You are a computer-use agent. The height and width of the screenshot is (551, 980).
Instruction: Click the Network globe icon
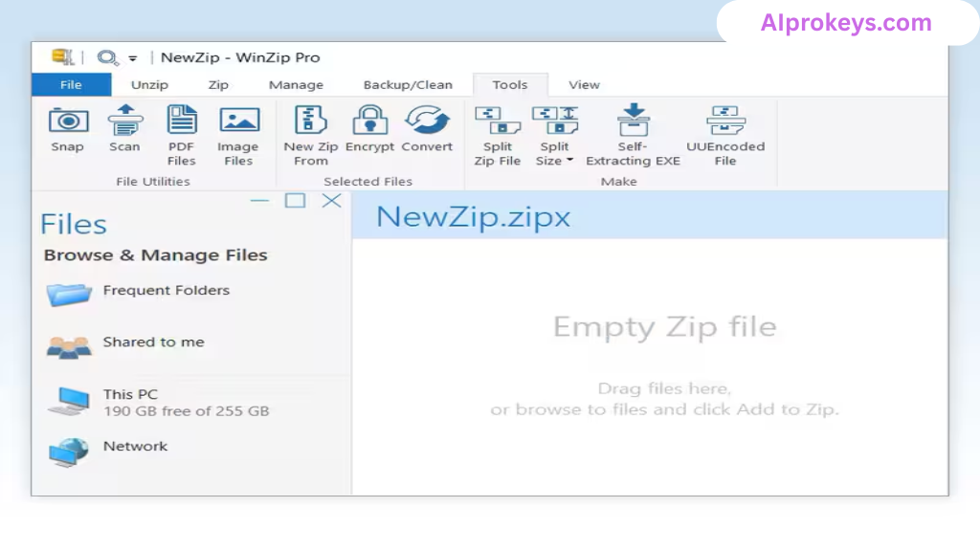(x=69, y=452)
